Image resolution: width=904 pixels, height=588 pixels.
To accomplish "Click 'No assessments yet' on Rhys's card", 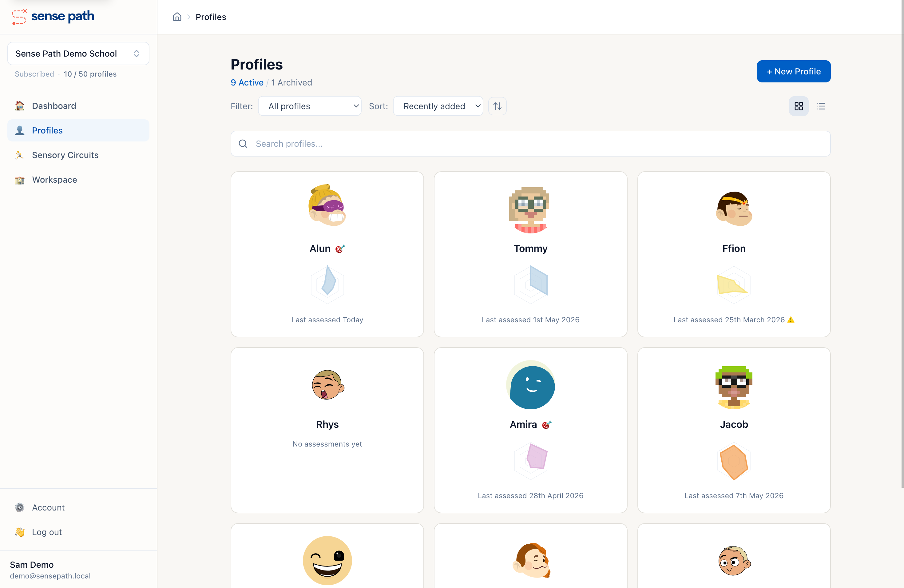I will coord(327,444).
